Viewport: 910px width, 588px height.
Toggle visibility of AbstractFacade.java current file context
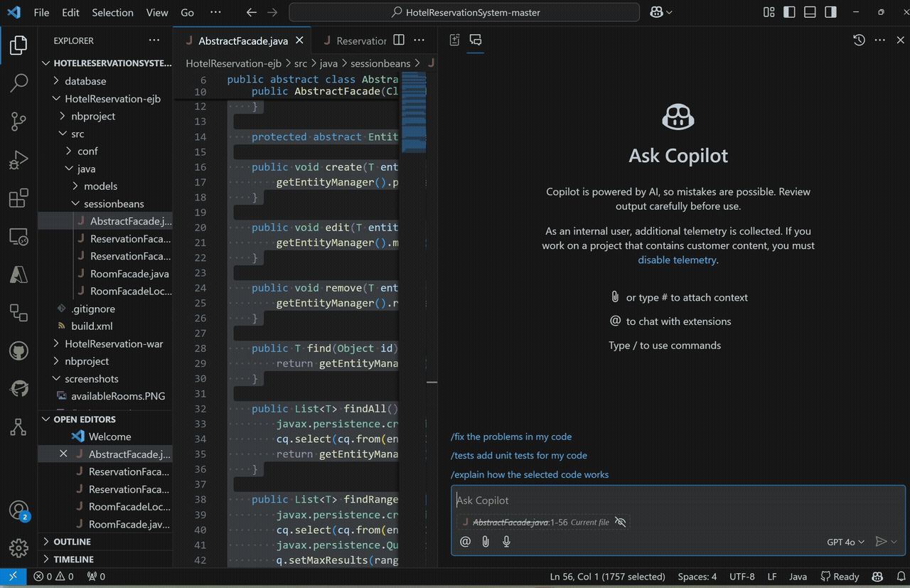pyautogui.click(x=620, y=523)
